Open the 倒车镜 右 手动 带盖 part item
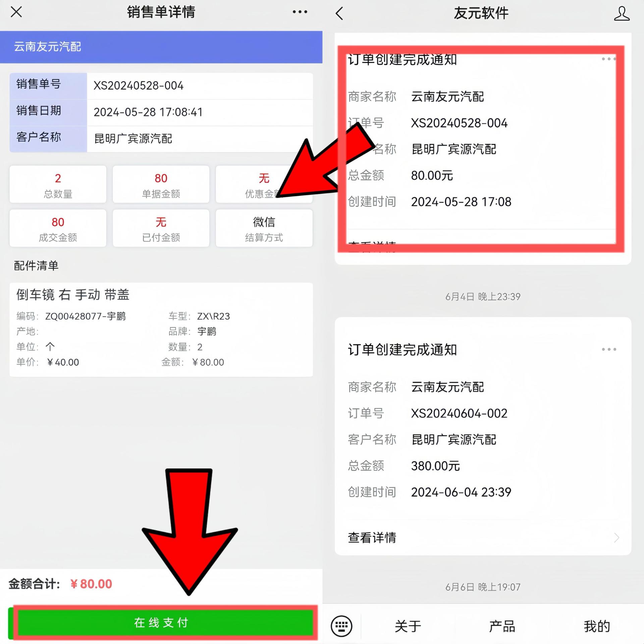 [x=161, y=330]
